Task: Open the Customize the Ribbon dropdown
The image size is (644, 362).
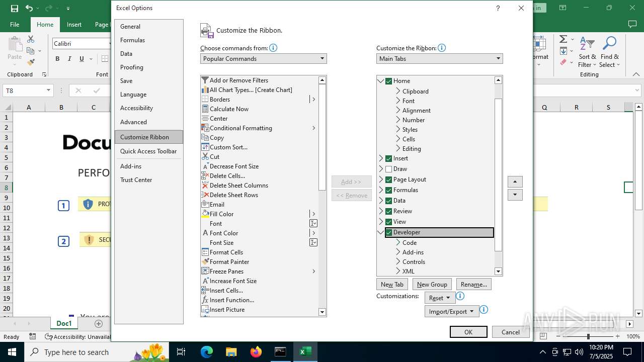Action: click(439, 59)
